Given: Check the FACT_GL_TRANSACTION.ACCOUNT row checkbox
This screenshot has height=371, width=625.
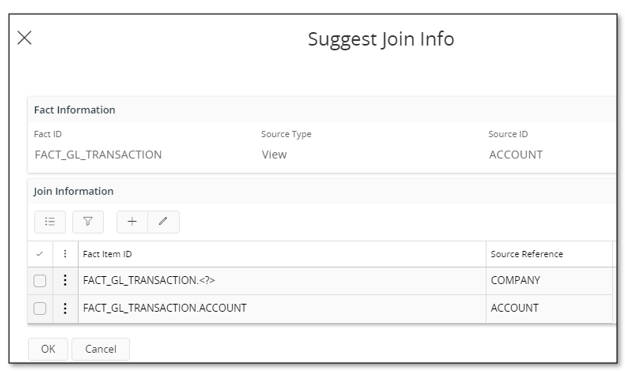Looking at the screenshot, I should [39, 308].
